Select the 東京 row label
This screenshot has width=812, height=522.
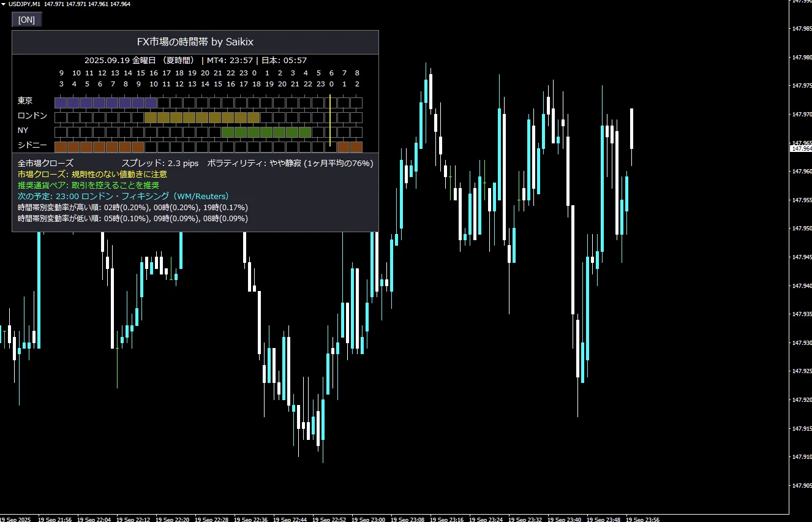pyautogui.click(x=25, y=100)
